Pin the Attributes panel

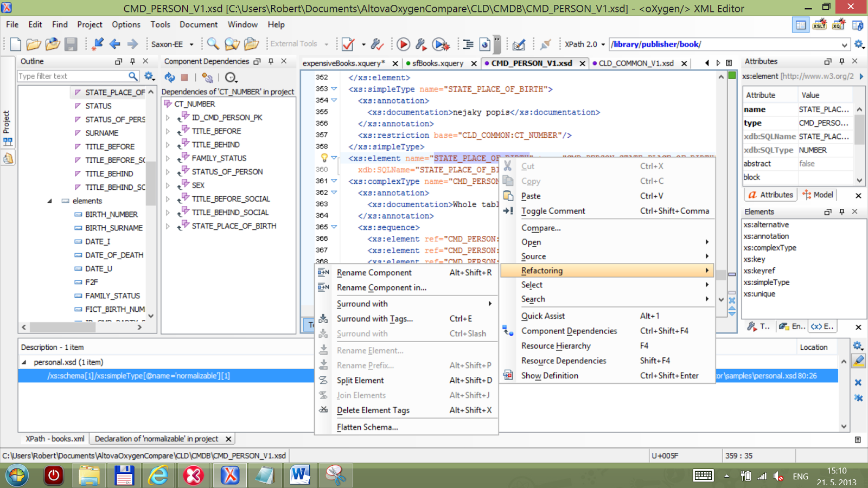(x=841, y=61)
